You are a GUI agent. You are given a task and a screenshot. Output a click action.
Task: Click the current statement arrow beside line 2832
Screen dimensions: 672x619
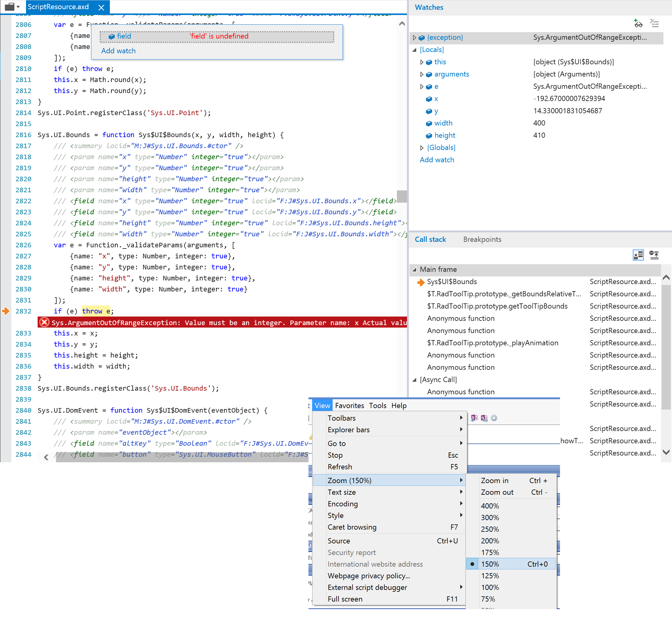pos(6,311)
